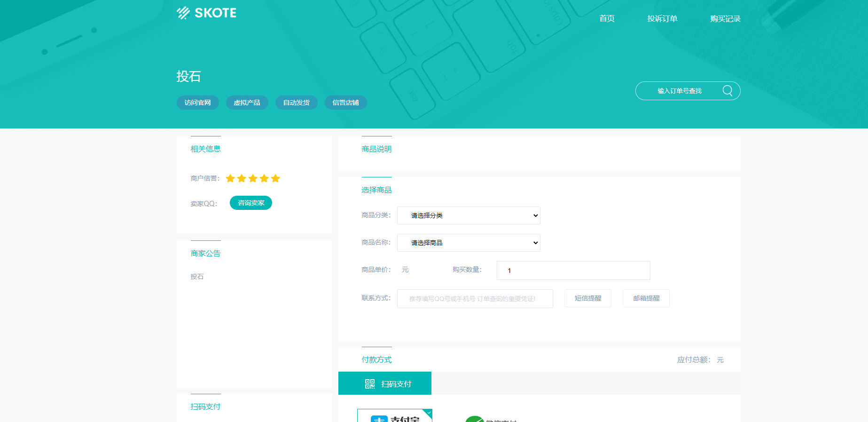This screenshot has width=868, height=422.
Task: Open 购买记录 purchase records
Action: tap(725, 19)
